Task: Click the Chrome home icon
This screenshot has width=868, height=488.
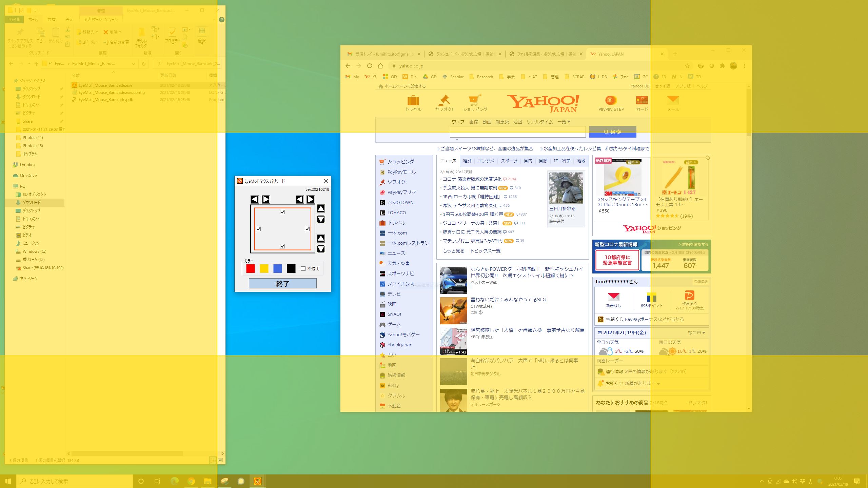Action: coord(380,66)
